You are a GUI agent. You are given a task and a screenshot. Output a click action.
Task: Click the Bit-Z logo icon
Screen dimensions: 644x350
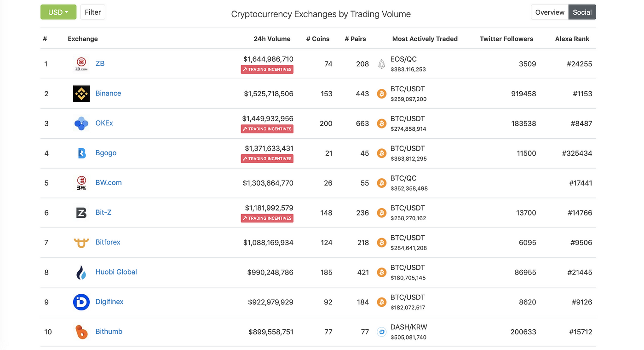[x=81, y=213]
